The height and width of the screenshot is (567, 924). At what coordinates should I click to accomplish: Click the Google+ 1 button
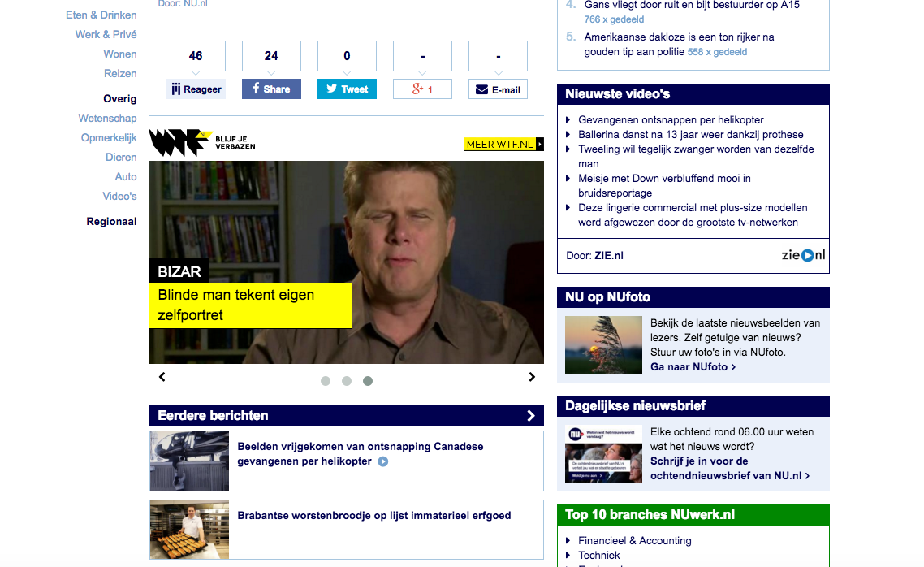pyautogui.click(x=422, y=89)
